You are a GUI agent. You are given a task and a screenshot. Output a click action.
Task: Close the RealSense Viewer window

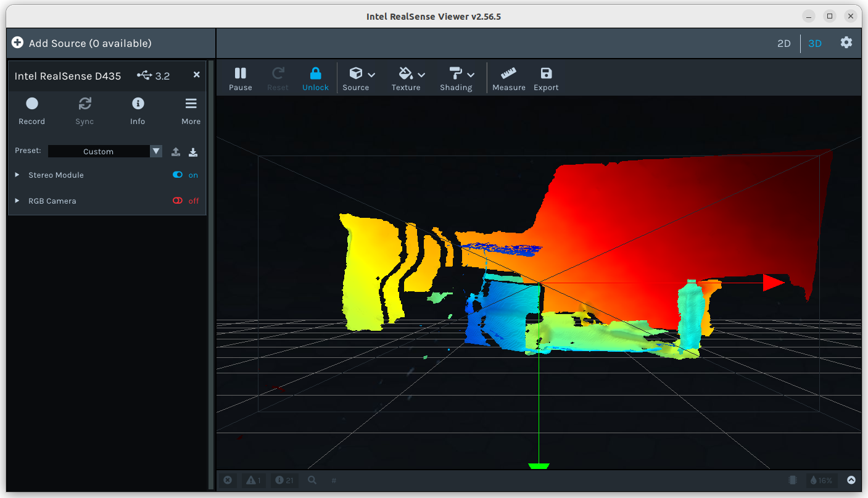[x=851, y=16]
